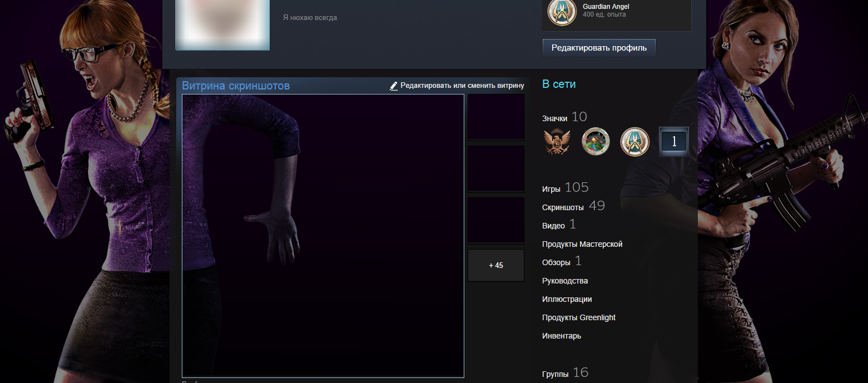
Task: Open Продукты Мастерской link
Action: tap(582, 244)
